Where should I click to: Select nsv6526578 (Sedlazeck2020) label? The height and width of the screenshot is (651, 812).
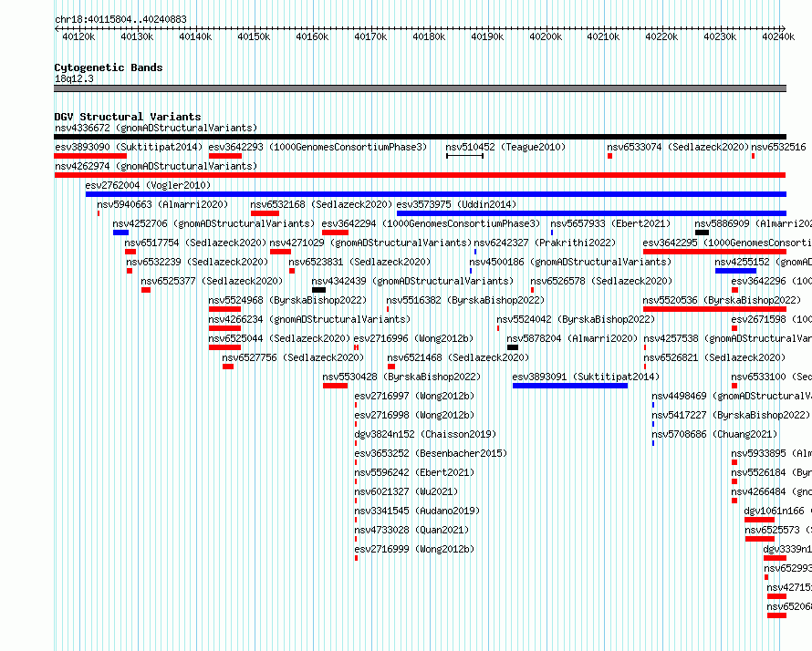click(601, 281)
